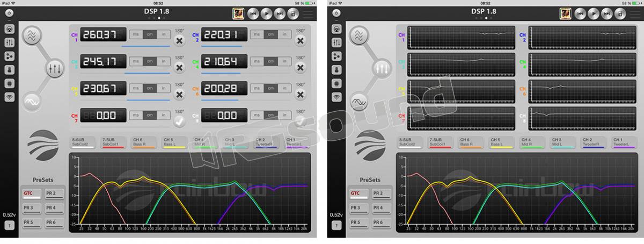Skip to next track in left screen
Screen dimensions: 644x244
tap(280, 14)
